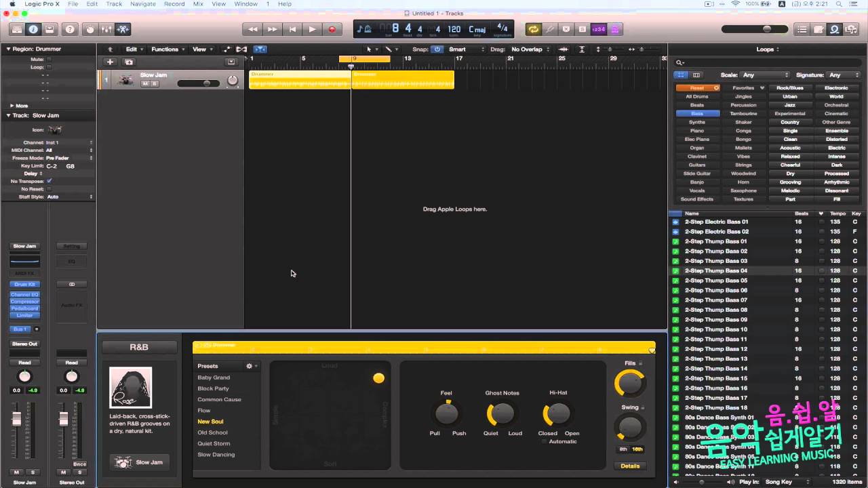Select the R&B genre button
This screenshot has width=868, height=488.
(139, 347)
